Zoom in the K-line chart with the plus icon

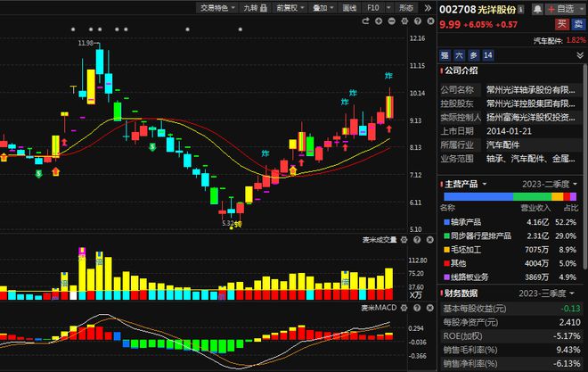(379, 21)
